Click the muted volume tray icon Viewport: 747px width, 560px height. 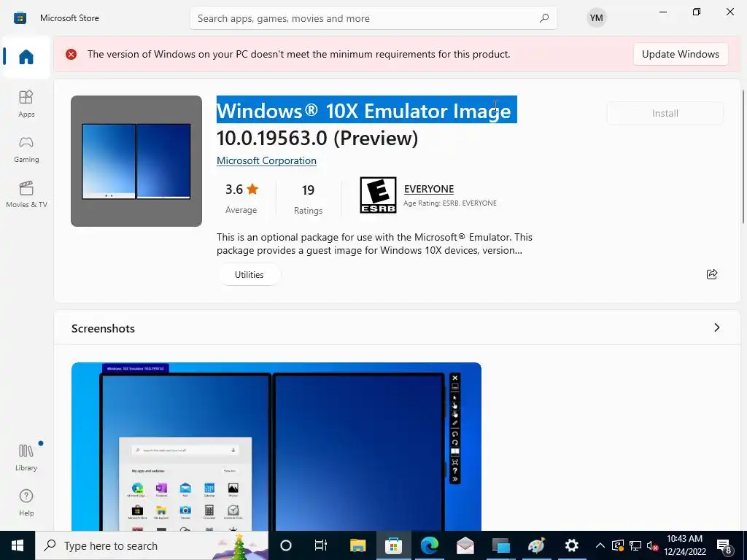(653, 545)
